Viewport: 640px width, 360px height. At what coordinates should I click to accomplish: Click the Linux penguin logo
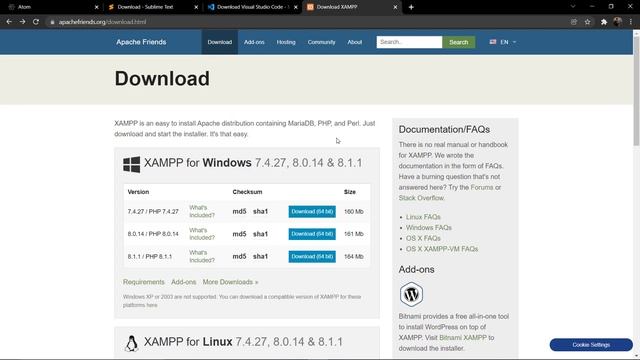click(131, 343)
